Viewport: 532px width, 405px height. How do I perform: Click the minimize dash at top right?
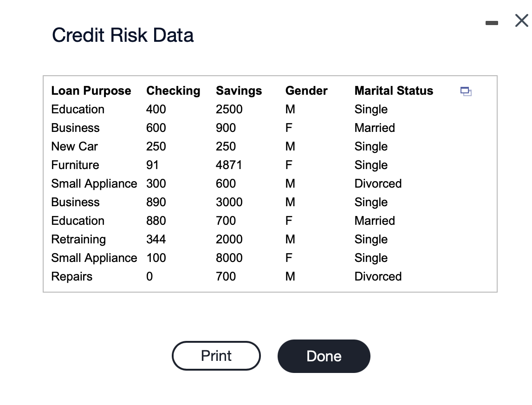point(492,22)
